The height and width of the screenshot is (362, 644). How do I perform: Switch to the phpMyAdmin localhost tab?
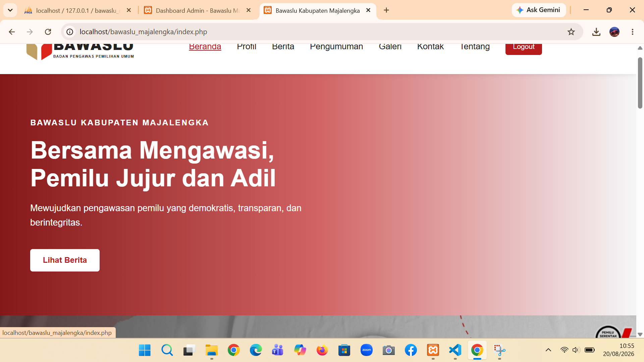78,10
